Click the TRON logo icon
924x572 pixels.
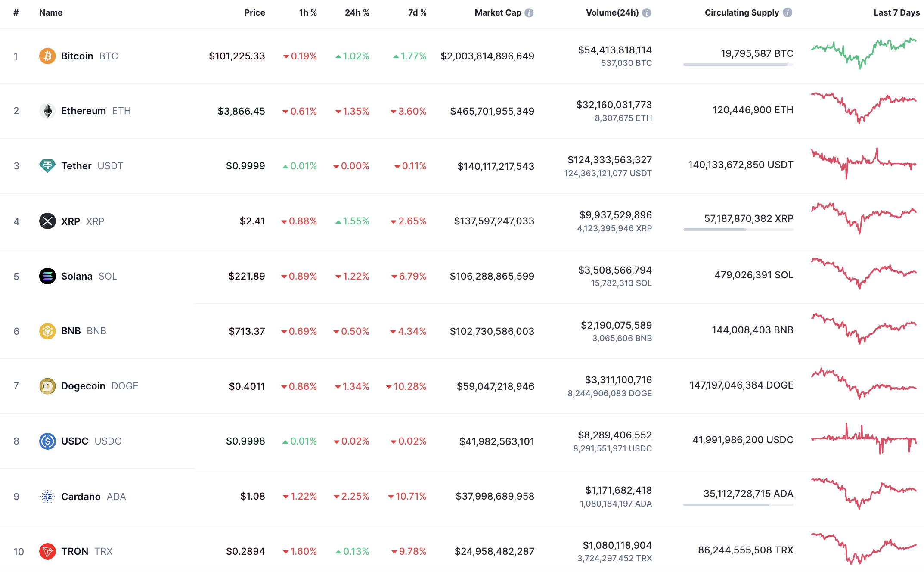[47, 551]
